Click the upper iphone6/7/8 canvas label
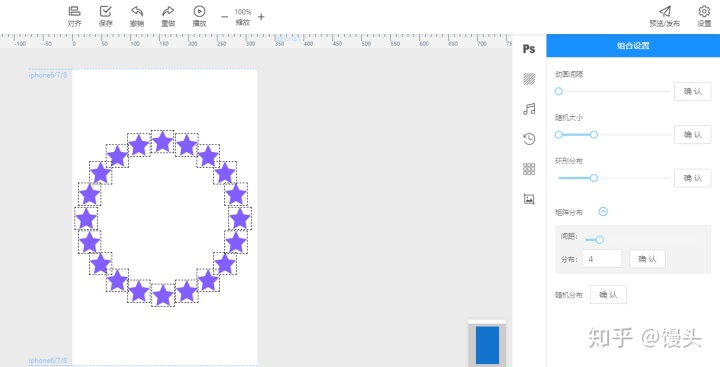 tap(48, 75)
